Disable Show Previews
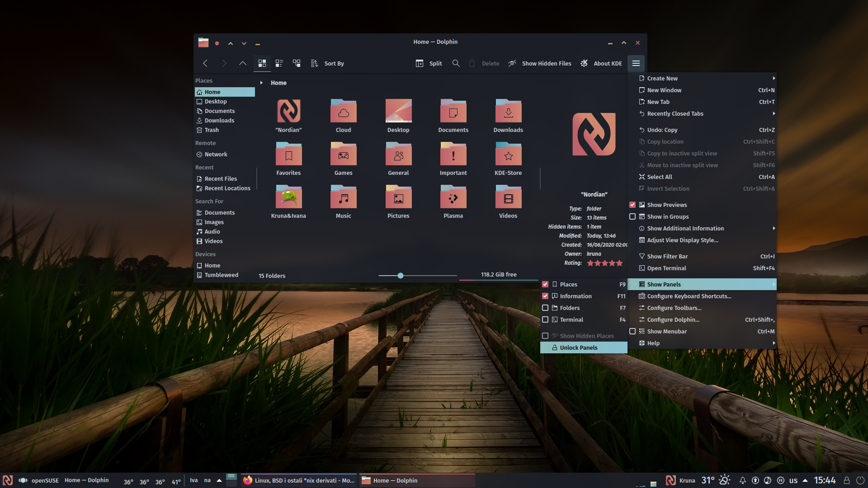The height and width of the screenshot is (488, 868). point(632,205)
